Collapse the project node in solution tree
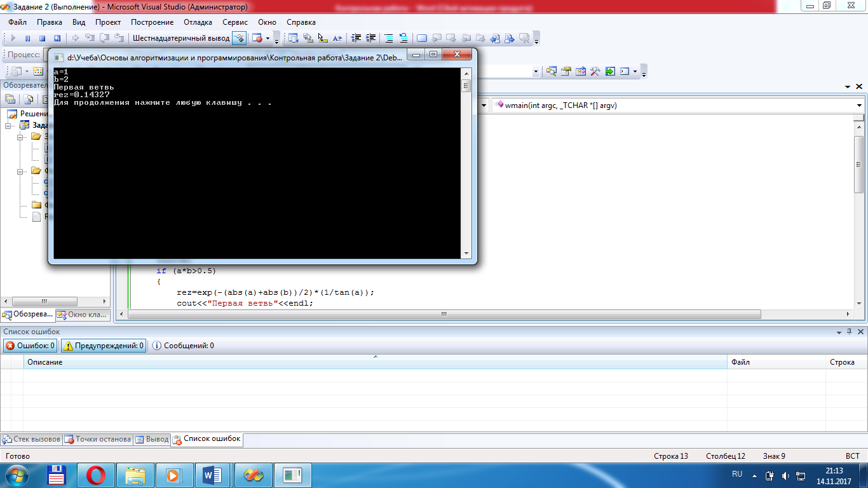 click(8, 126)
